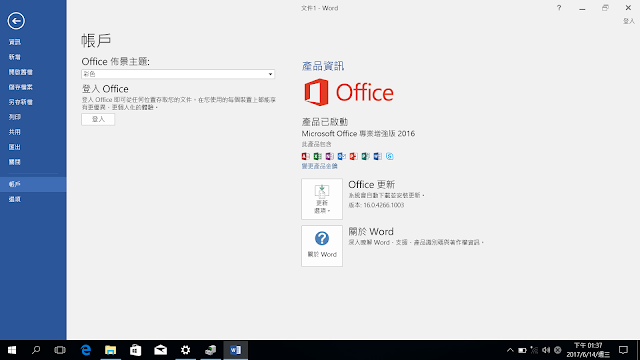Screen dimensions: 640x360
Task: Click the 變更產品金鑰 link
Action: tap(320, 166)
